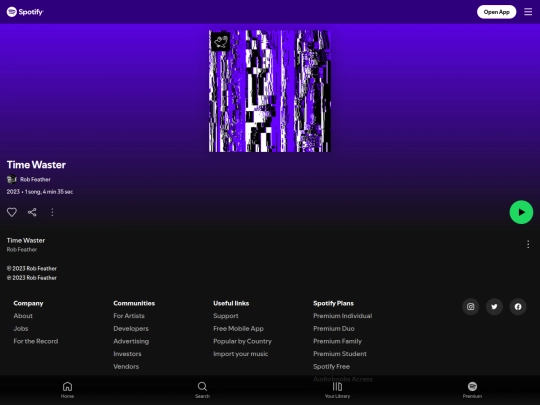Open Spotify Facebook page icon
This screenshot has height=405, width=540.
(518, 307)
